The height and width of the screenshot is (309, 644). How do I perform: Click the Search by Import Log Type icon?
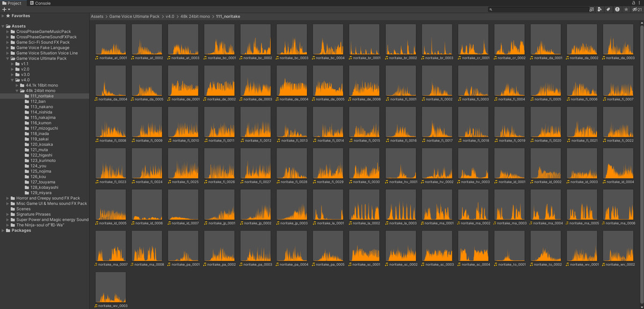click(x=617, y=9)
